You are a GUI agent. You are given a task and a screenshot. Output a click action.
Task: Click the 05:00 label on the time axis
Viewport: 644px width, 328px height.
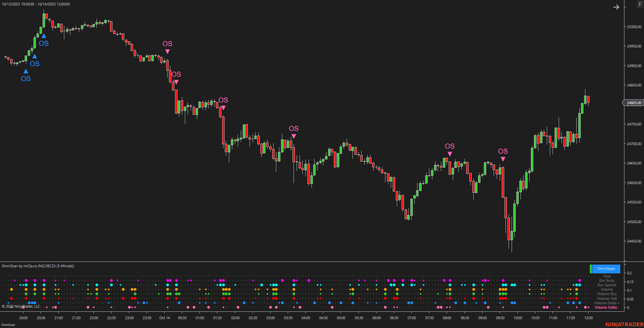[340, 318]
